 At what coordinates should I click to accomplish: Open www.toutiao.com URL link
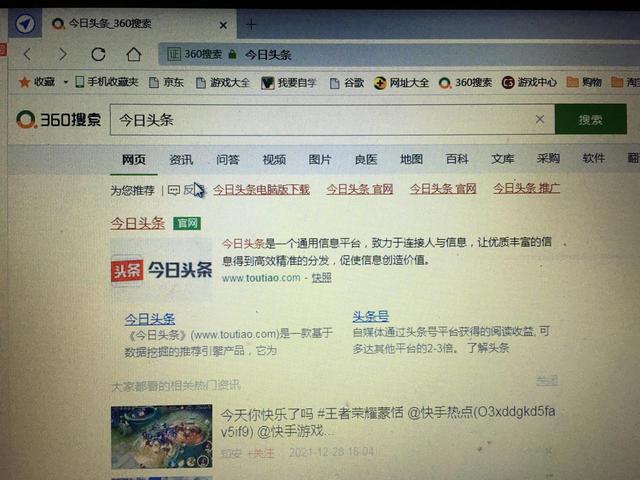[261, 278]
